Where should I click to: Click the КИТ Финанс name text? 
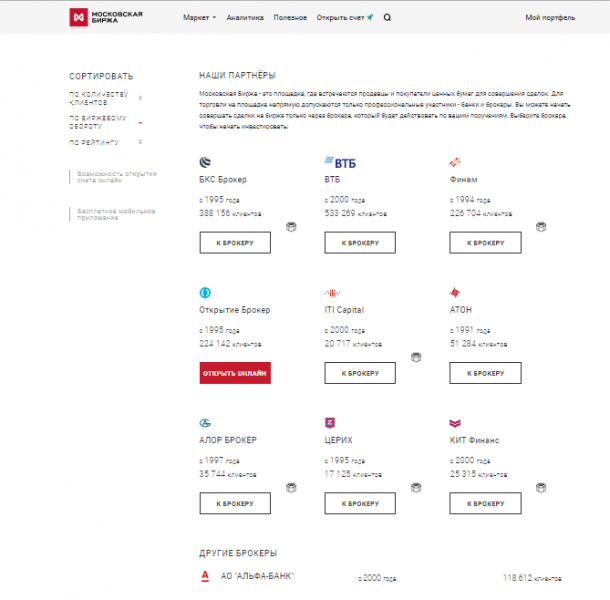point(474,440)
